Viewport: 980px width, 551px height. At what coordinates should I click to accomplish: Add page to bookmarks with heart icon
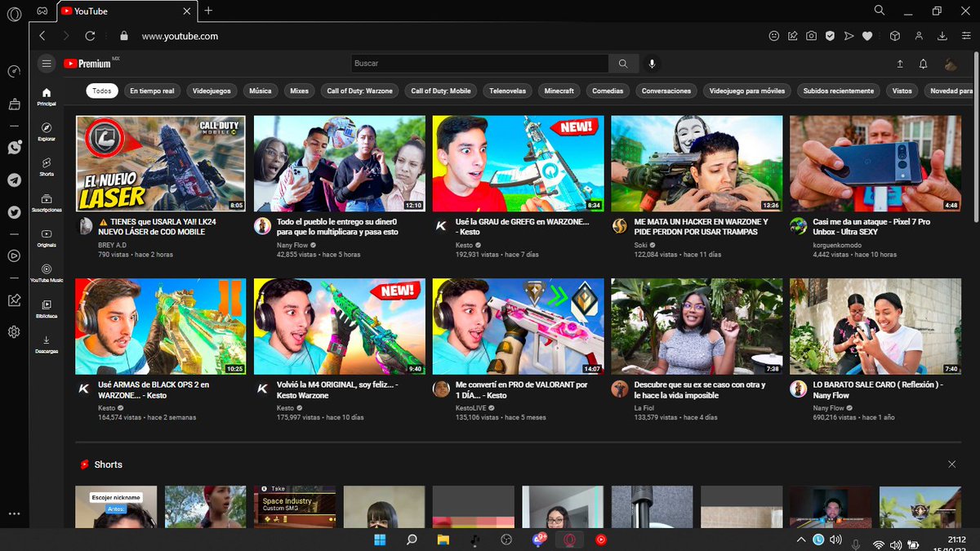(867, 36)
